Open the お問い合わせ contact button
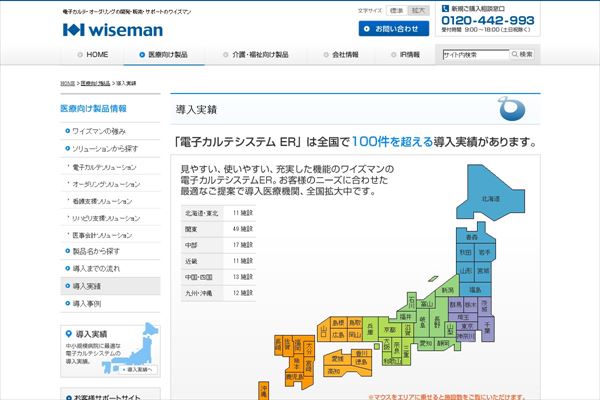 [x=393, y=29]
